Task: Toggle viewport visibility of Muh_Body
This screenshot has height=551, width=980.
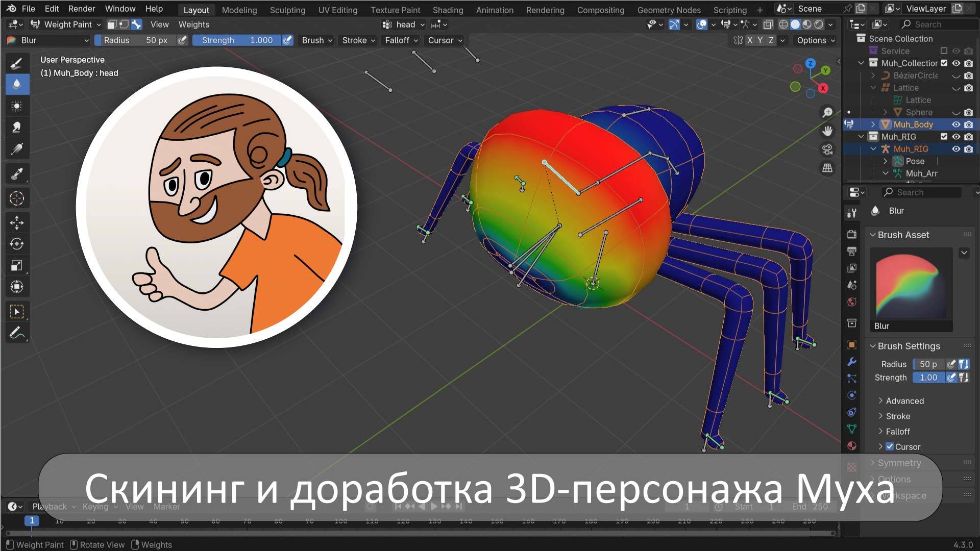Action: 957,124
